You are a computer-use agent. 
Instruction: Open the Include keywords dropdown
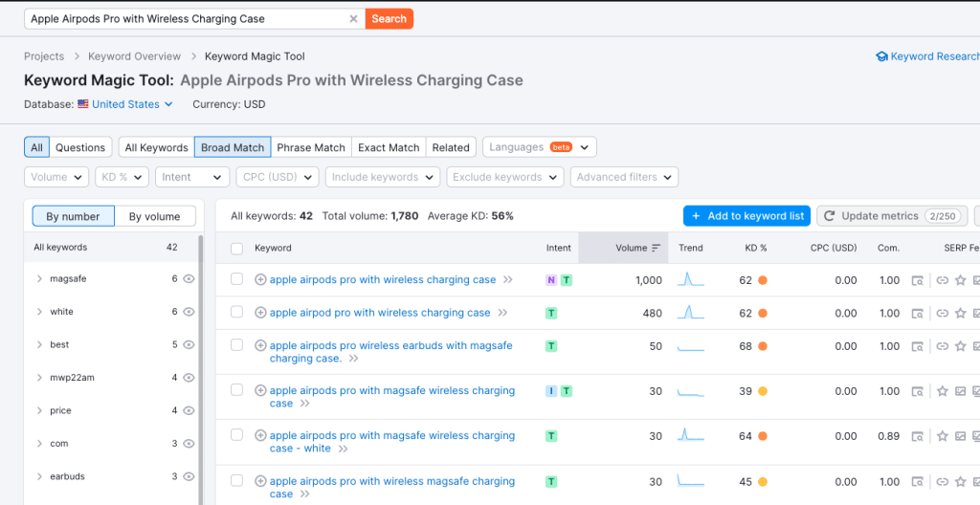[x=383, y=178]
